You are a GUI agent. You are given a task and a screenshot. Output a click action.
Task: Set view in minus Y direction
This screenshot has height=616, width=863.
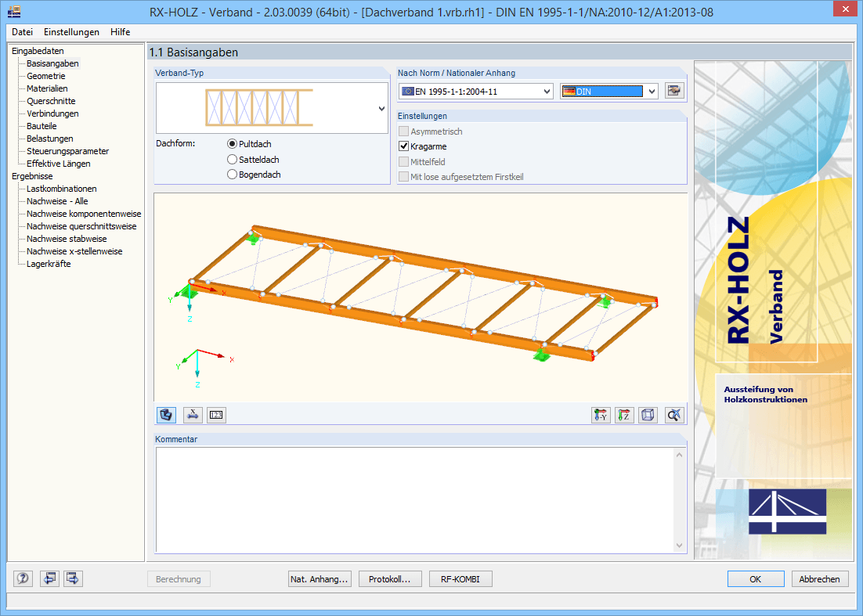[x=601, y=415]
